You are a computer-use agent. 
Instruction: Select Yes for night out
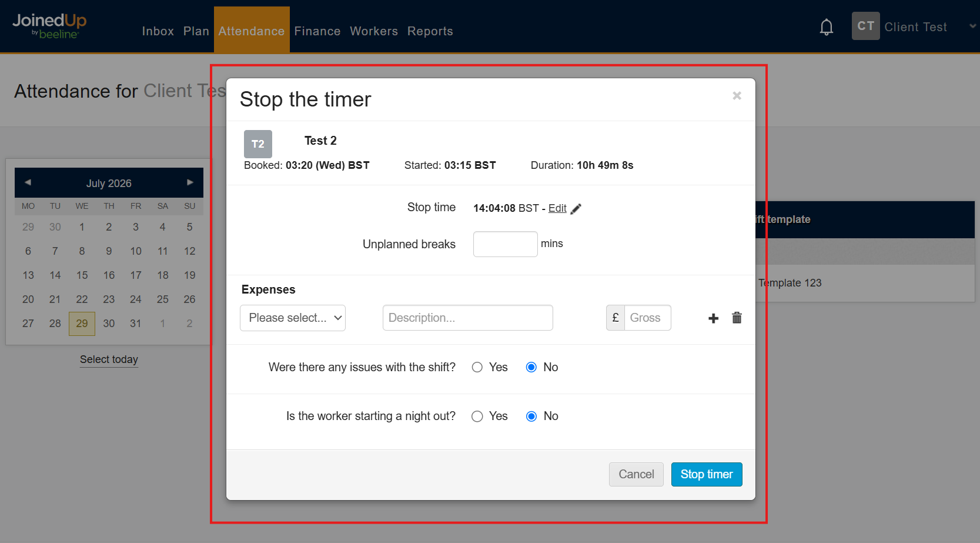[477, 417]
